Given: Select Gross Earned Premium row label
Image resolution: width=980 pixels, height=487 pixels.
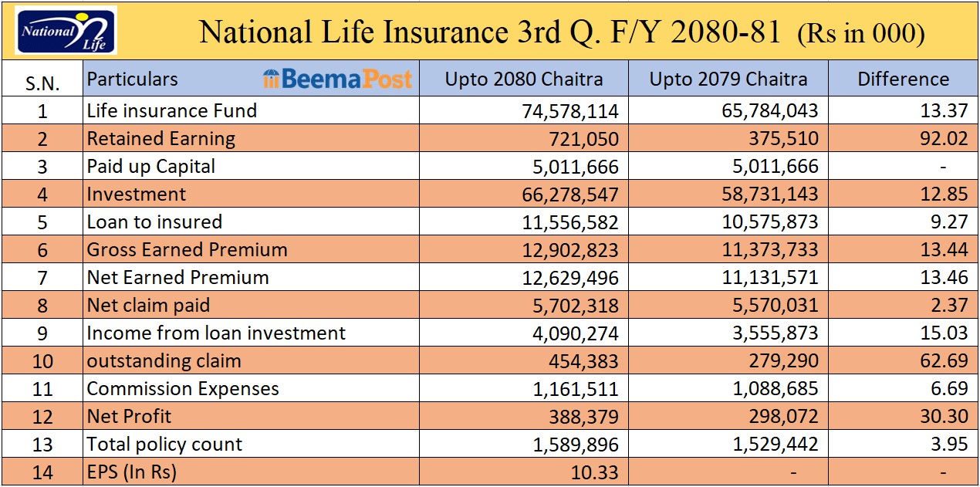Looking at the screenshot, I should click(x=187, y=250).
